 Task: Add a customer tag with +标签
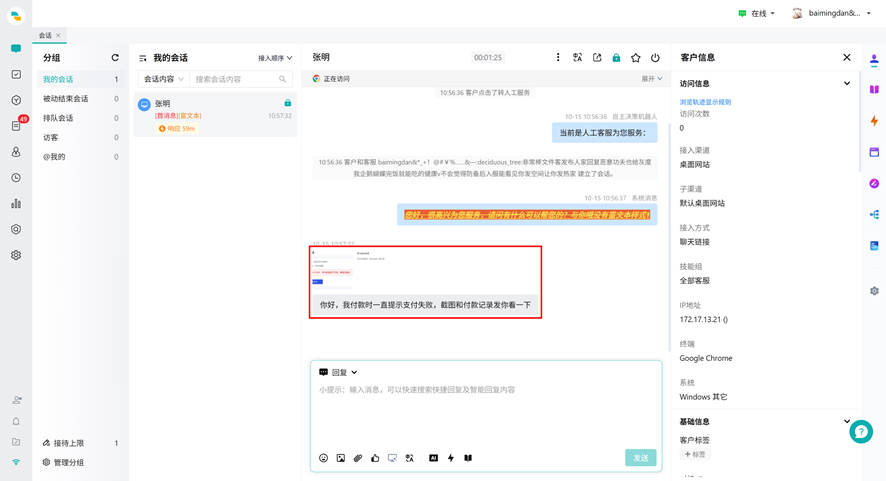[695, 454]
